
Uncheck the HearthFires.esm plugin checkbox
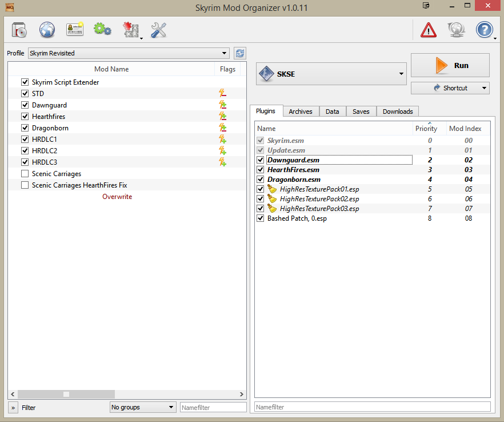261,169
